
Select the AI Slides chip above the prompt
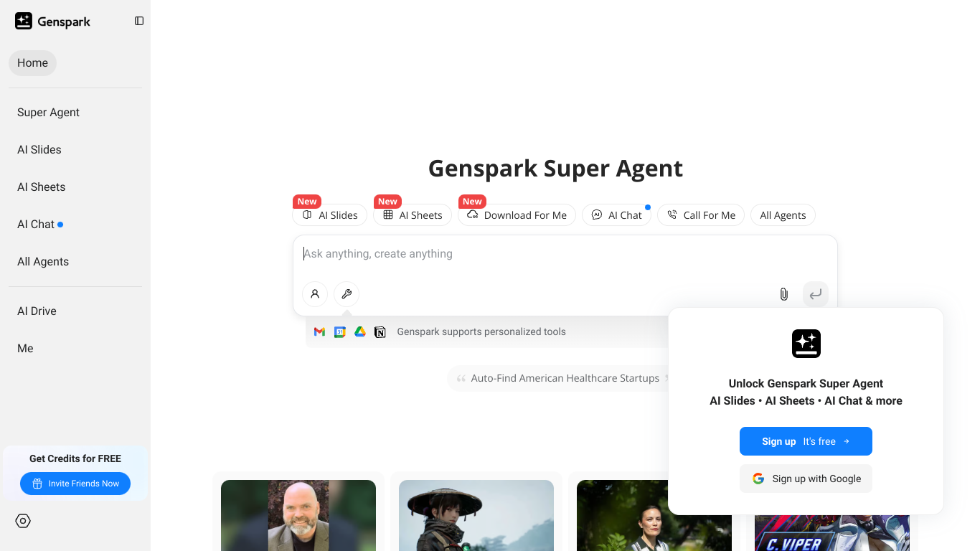point(330,215)
